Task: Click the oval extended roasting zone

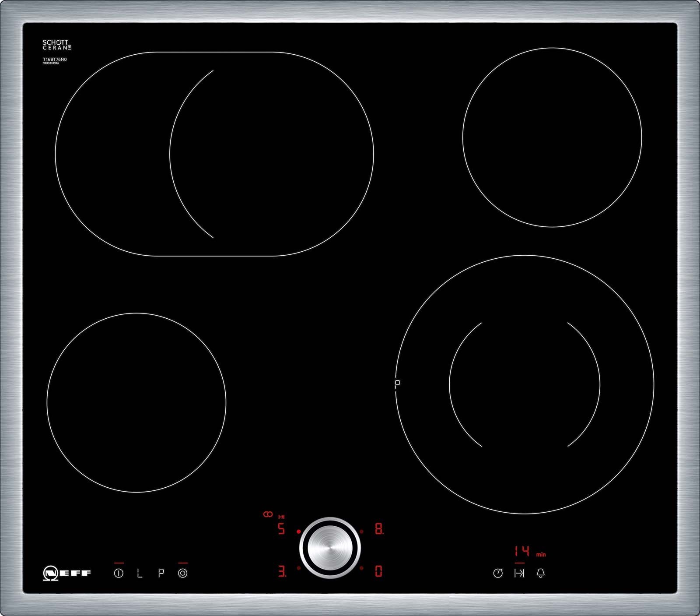Action: pyautogui.click(x=214, y=154)
